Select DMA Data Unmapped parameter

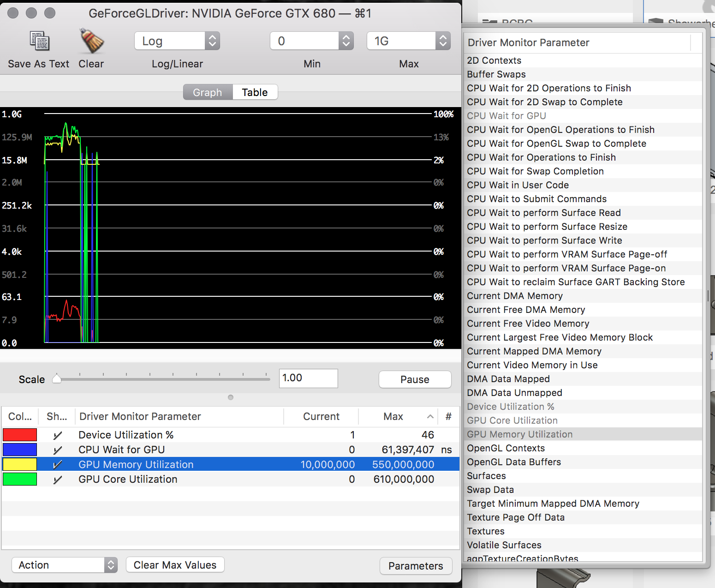pos(584,393)
